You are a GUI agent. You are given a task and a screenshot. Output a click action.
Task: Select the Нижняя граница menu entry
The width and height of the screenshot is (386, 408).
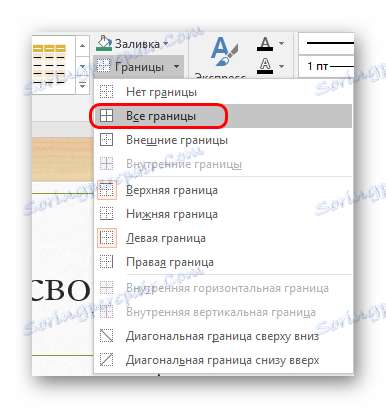click(223, 214)
